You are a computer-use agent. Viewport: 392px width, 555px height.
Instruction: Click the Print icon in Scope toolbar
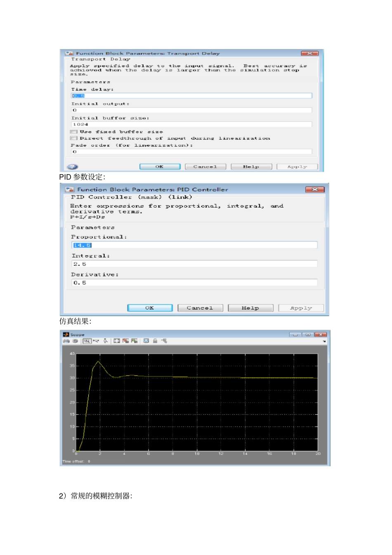click(66, 341)
